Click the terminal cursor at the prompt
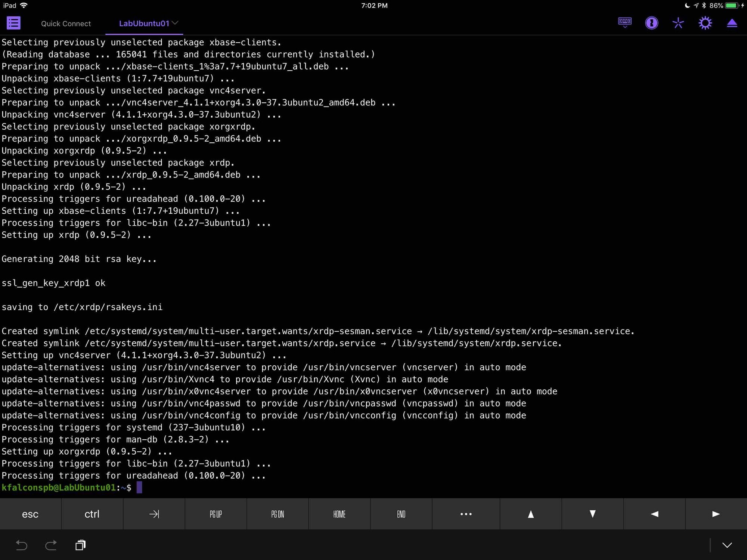 tap(139, 487)
